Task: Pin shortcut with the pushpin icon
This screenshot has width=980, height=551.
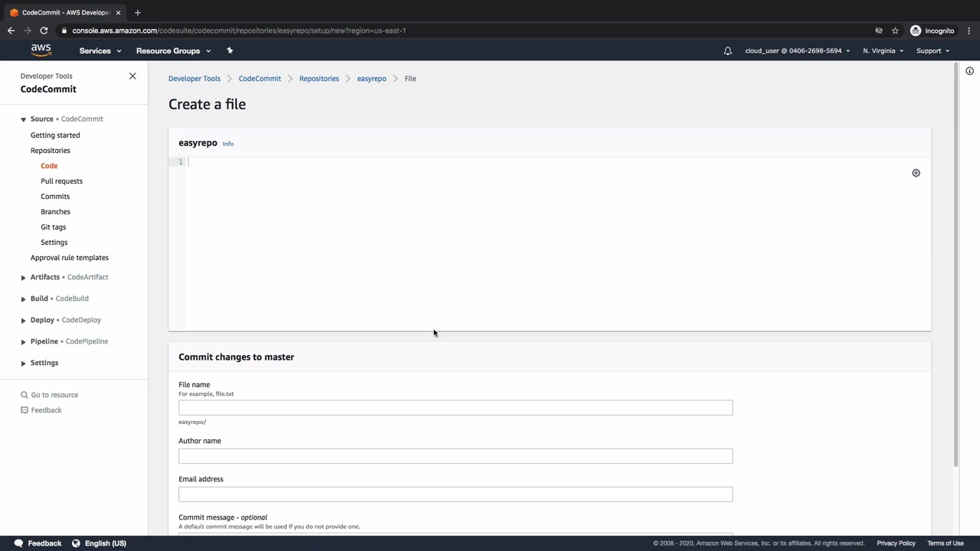Action: point(230,51)
